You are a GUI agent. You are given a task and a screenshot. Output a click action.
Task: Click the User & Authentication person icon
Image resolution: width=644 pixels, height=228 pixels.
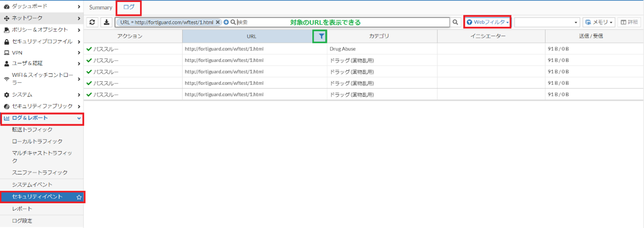pos(6,63)
